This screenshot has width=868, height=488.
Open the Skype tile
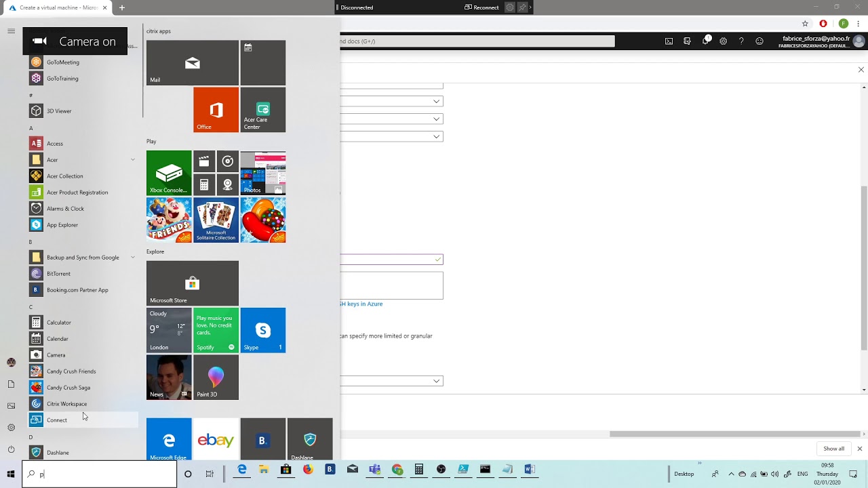(x=263, y=330)
